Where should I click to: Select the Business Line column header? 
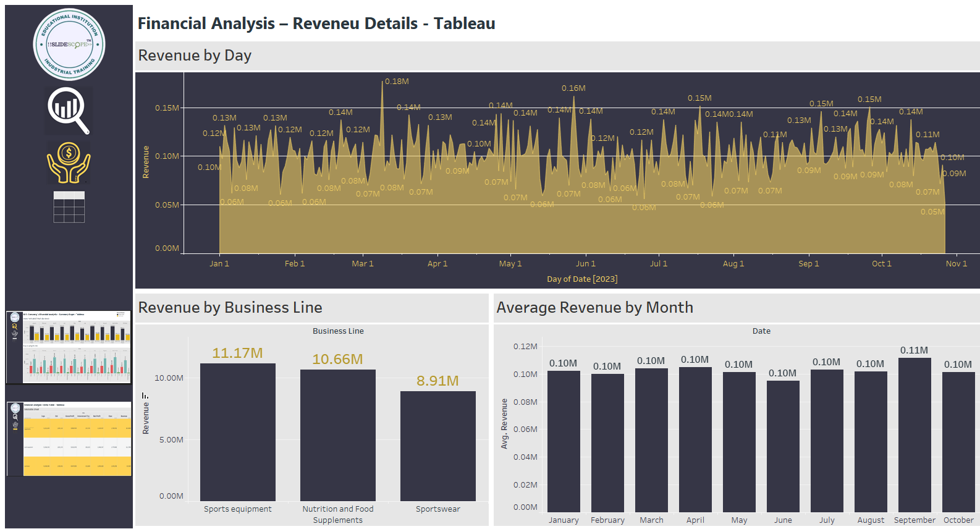tap(338, 331)
